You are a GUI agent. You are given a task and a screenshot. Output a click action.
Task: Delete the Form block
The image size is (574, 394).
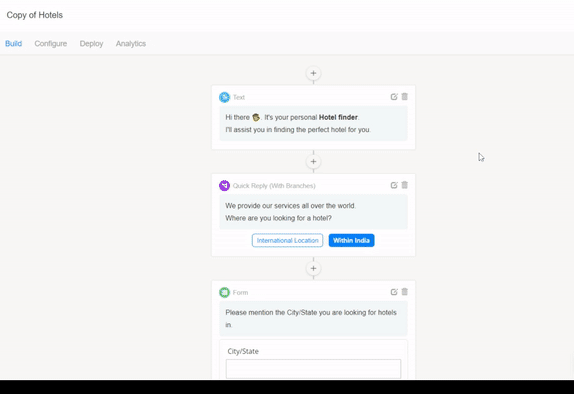[x=405, y=292]
